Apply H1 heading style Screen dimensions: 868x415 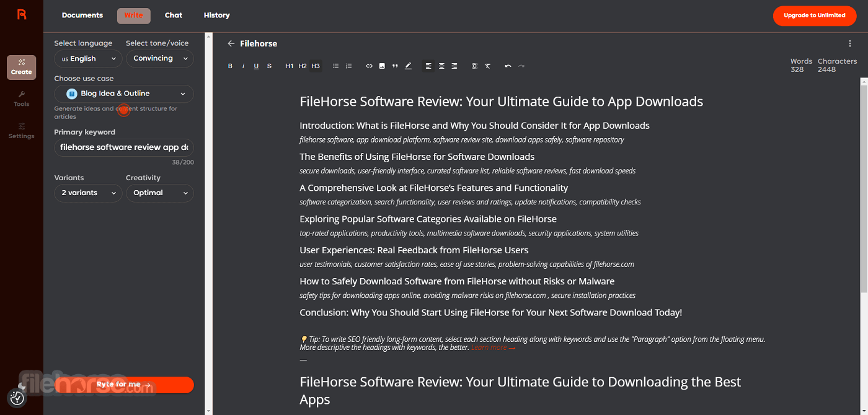click(289, 66)
